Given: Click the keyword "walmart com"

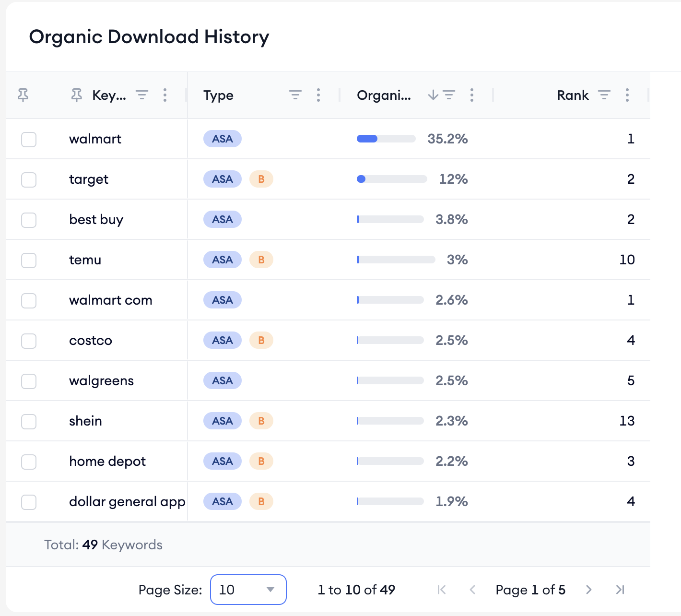Looking at the screenshot, I should 111,300.
